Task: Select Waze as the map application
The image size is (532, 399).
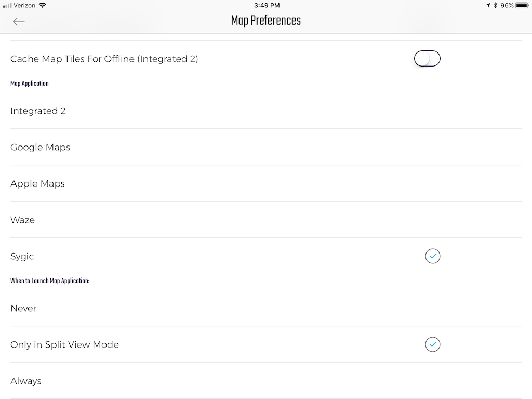Action: click(22, 220)
